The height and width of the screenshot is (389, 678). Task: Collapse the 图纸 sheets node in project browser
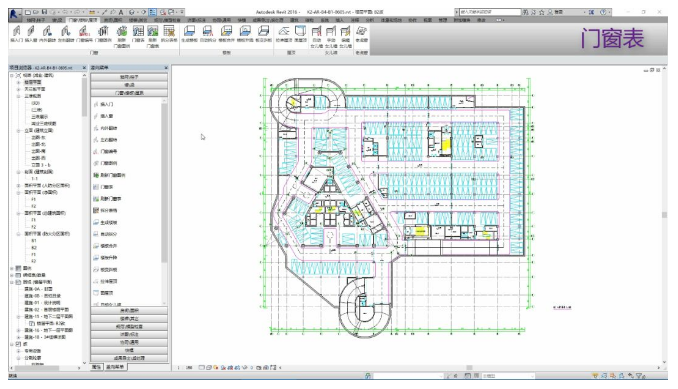[x=12, y=282]
